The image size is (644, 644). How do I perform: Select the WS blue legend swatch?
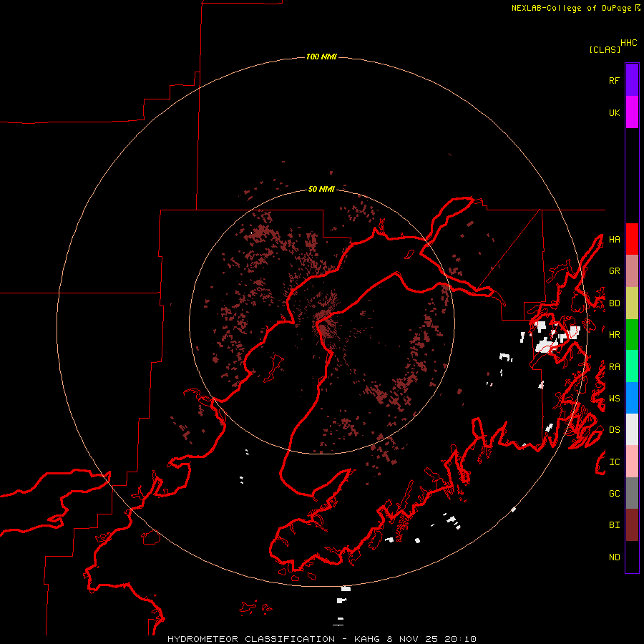tap(632, 398)
